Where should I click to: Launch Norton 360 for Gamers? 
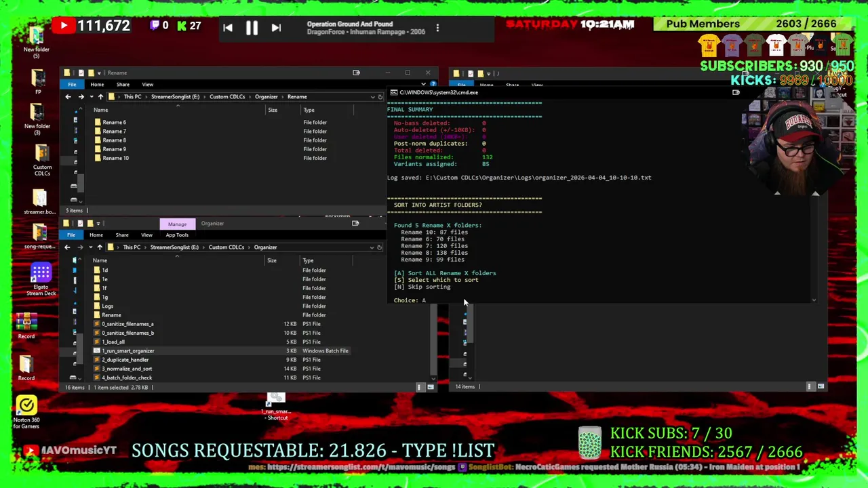(26, 412)
